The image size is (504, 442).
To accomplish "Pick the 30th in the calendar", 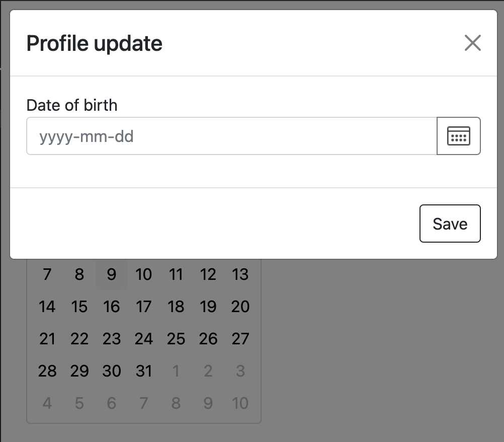I will click(111, 371).
